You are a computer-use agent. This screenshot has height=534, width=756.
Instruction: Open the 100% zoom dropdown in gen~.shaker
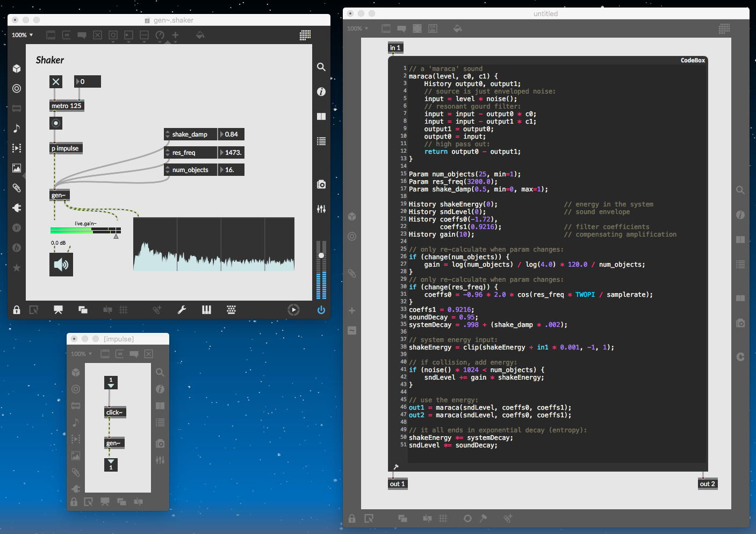(23, 35)
